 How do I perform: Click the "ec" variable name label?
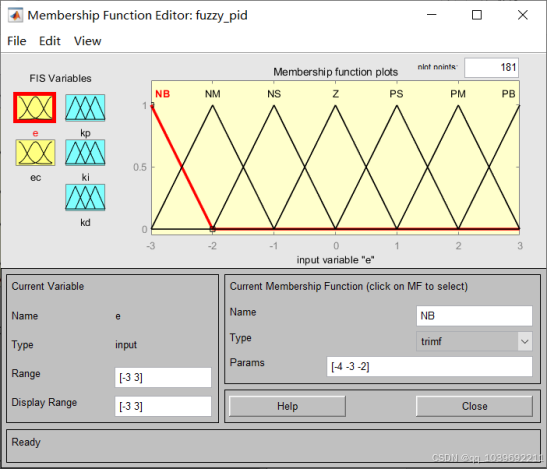pyautogui.click(x=35, y=178)
